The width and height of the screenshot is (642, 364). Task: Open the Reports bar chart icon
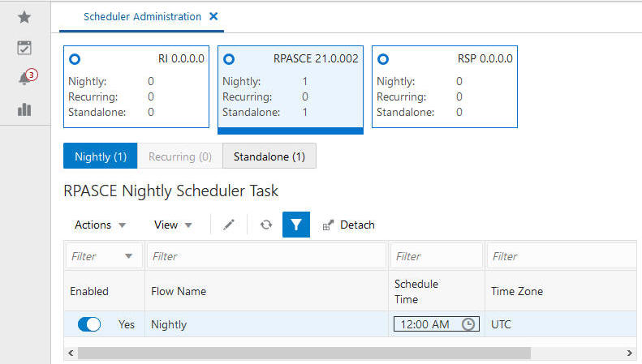pos(24,109)
